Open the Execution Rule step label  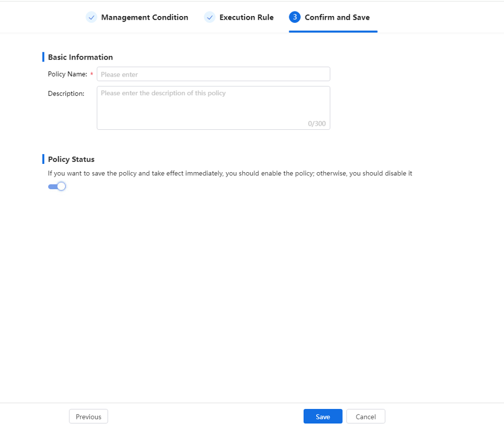246,18
